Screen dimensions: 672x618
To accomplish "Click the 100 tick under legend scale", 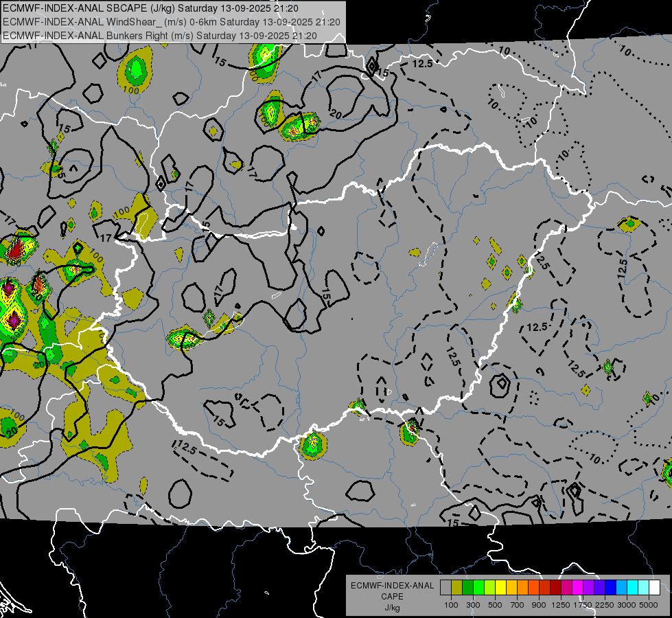I will pyautogui.click(x=451, y=605).
